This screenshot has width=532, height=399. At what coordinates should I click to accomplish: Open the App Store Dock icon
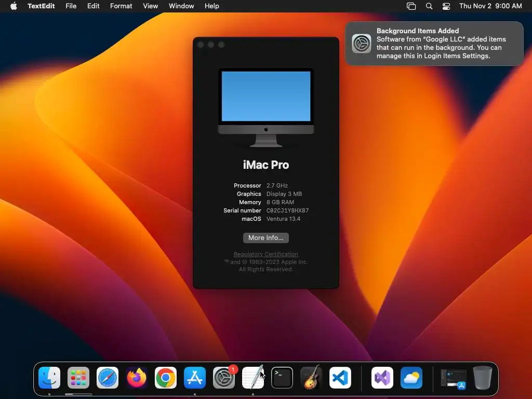pyautogui.click(x=195, y=377)
